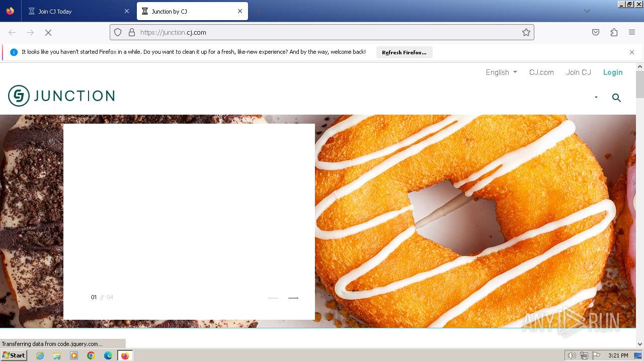Click the vertical scrollbar thumb
This screenshot has width=644, height=362.
click(640, 84)
